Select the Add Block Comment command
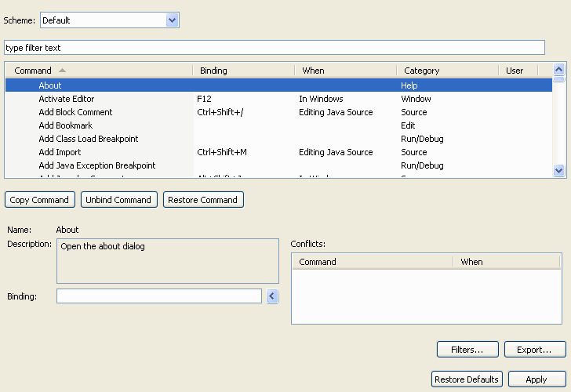 point(75,112)
